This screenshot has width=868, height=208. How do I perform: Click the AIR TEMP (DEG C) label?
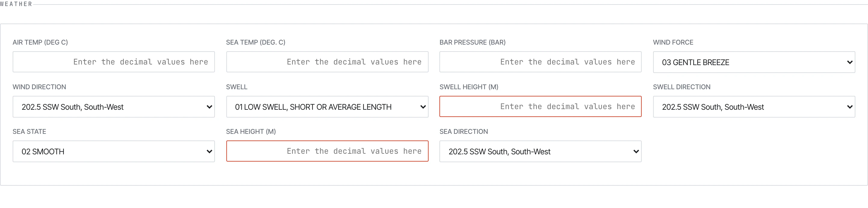point(40,42)
